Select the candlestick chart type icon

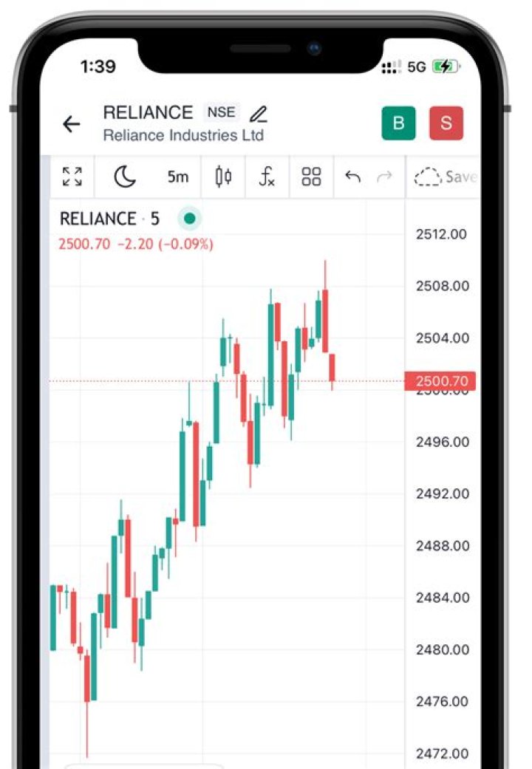coord(222,177)
